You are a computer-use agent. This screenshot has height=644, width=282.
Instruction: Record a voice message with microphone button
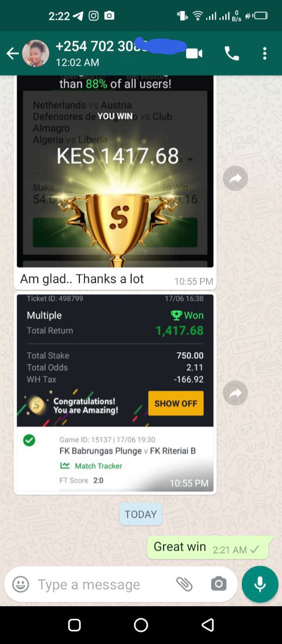[260, 584]
